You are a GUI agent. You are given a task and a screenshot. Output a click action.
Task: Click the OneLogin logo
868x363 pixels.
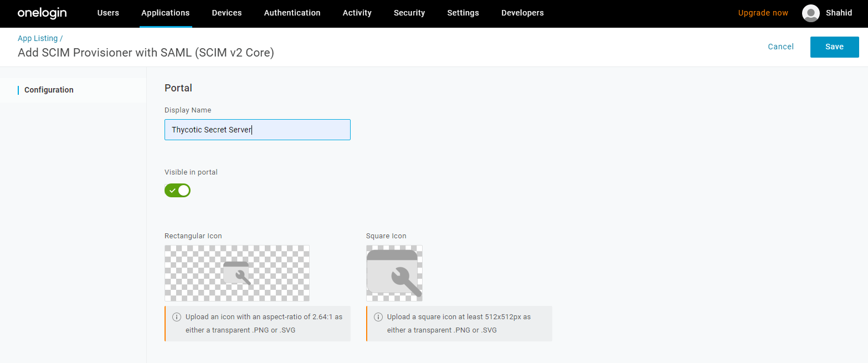(42, 13)
